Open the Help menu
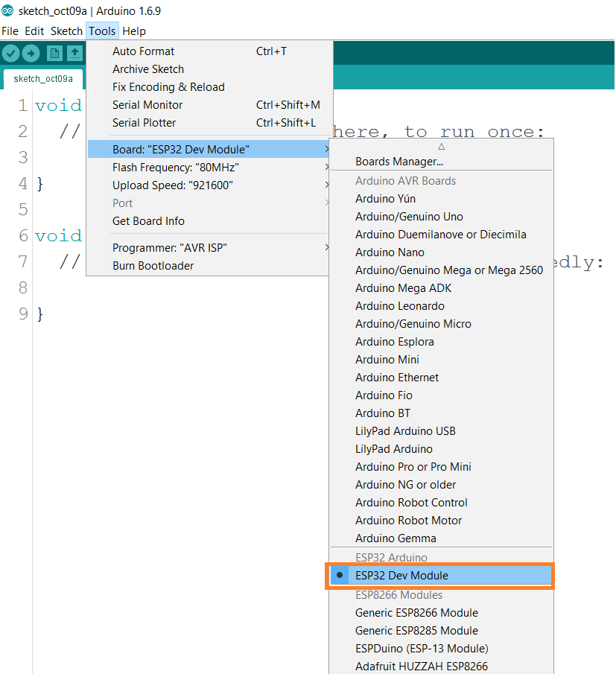The width and height of the screenshot is (616, 674). [134, 31]
